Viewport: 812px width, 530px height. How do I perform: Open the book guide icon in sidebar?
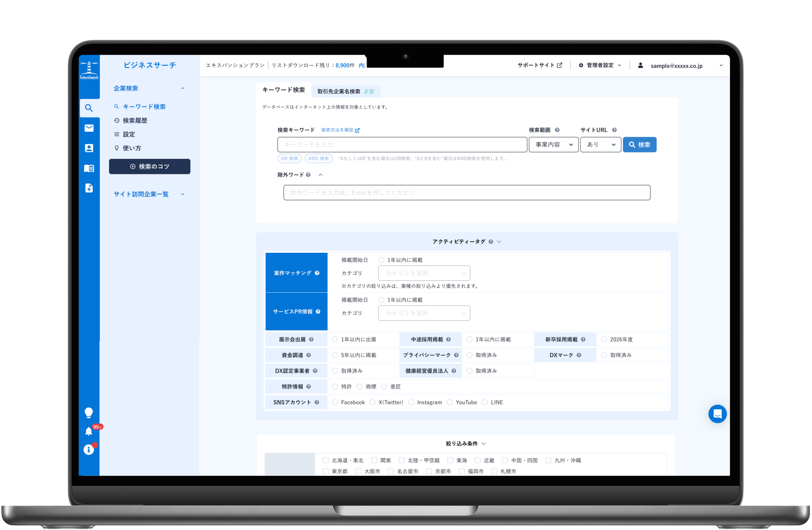tap(89, 168)
